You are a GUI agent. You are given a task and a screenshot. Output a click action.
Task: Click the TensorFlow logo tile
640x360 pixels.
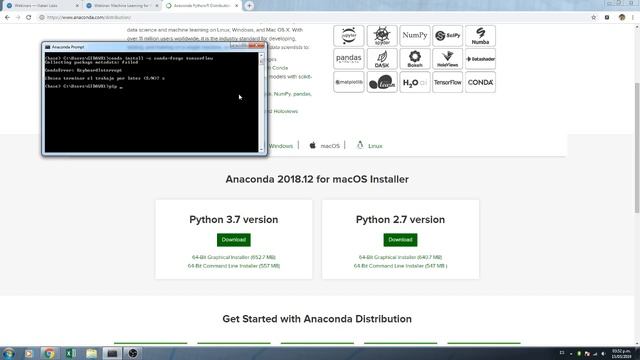click(447, 82)
